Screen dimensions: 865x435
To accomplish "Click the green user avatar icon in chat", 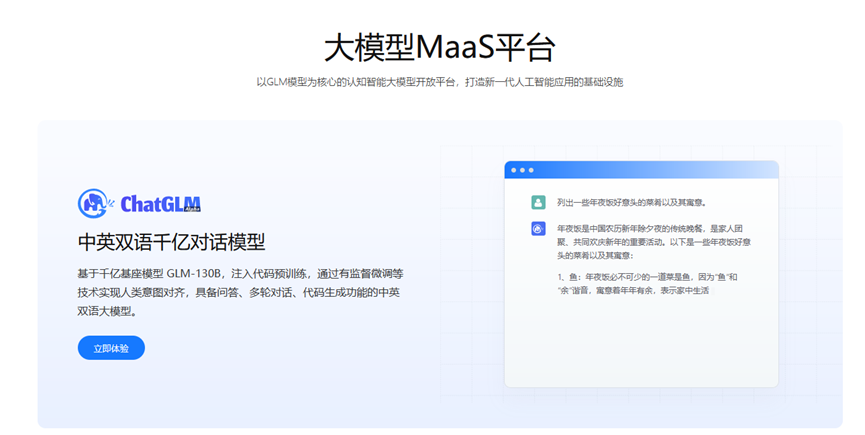I will (538, 202).
